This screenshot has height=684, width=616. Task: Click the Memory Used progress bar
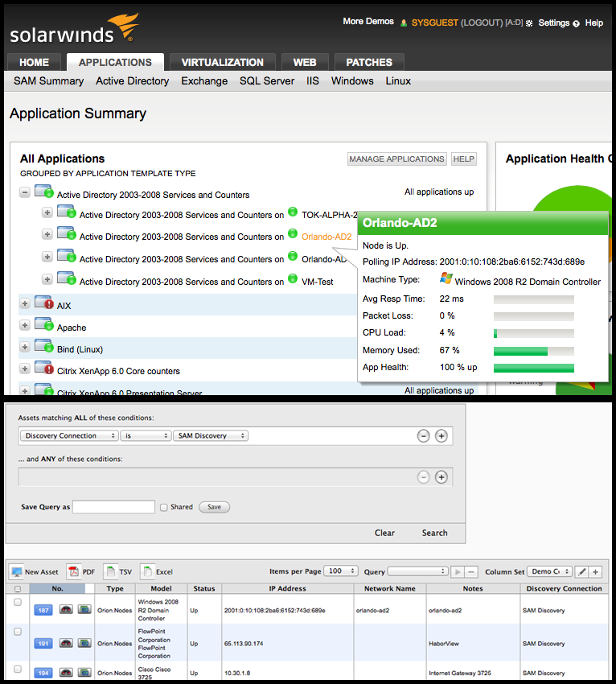tap(534, 351)
